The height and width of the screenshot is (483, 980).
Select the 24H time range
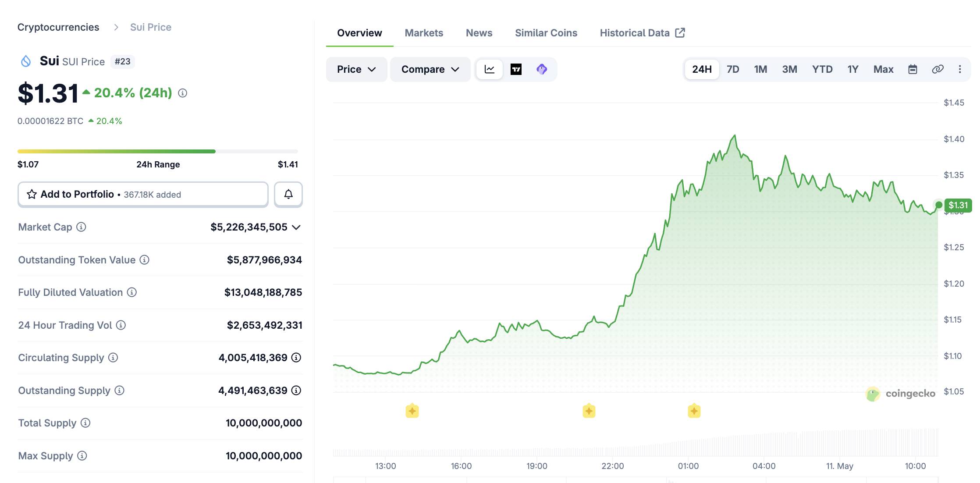click(702, 69)
